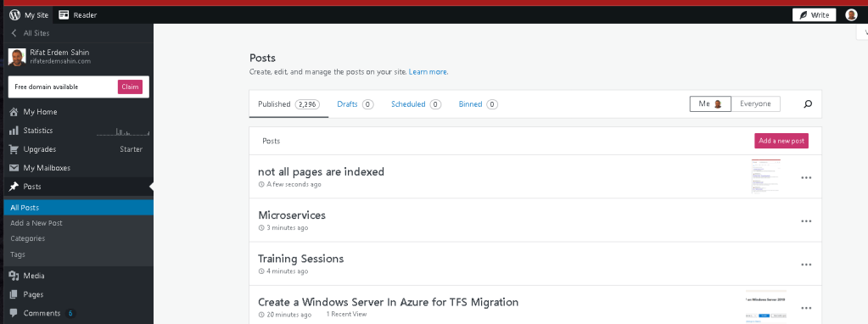
Task: Click the WordPress logo icon
Action: coord(15,15)
